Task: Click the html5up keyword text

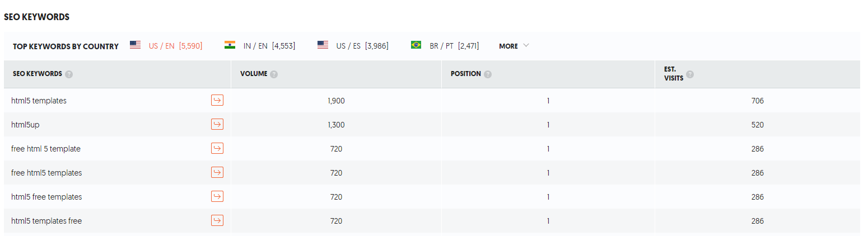Action: point(25,125)
